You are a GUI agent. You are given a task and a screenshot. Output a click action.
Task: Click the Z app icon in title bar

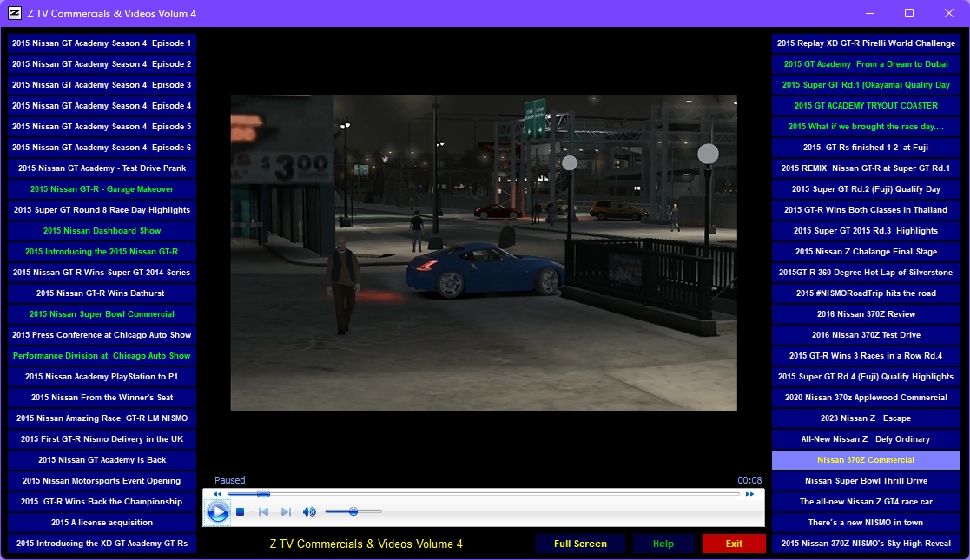14,13
